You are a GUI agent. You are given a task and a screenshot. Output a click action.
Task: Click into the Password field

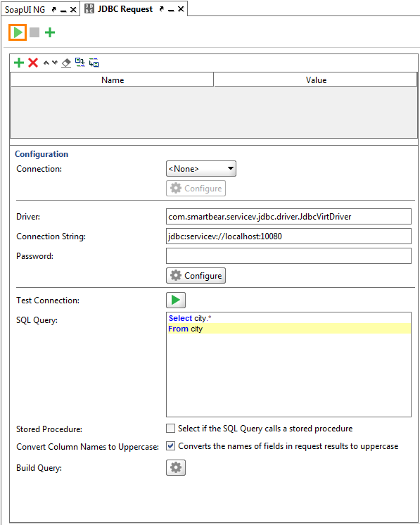pos(288,255)
